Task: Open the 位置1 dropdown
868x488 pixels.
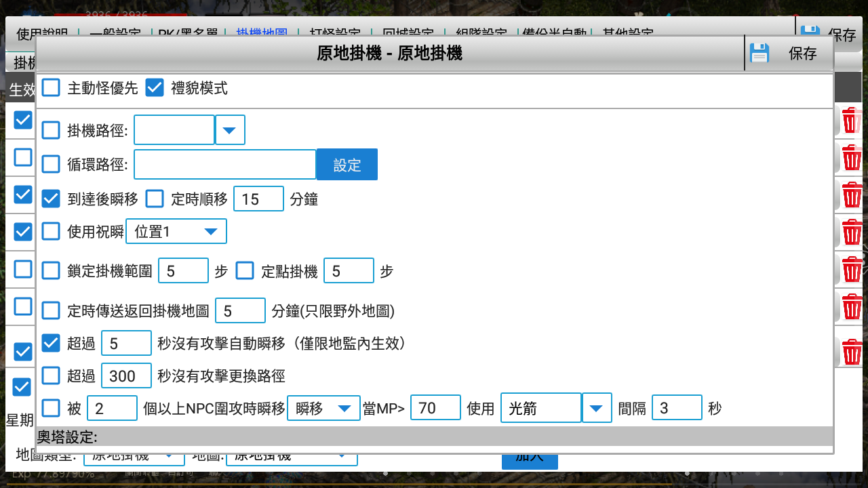Action: pos(176,231)
